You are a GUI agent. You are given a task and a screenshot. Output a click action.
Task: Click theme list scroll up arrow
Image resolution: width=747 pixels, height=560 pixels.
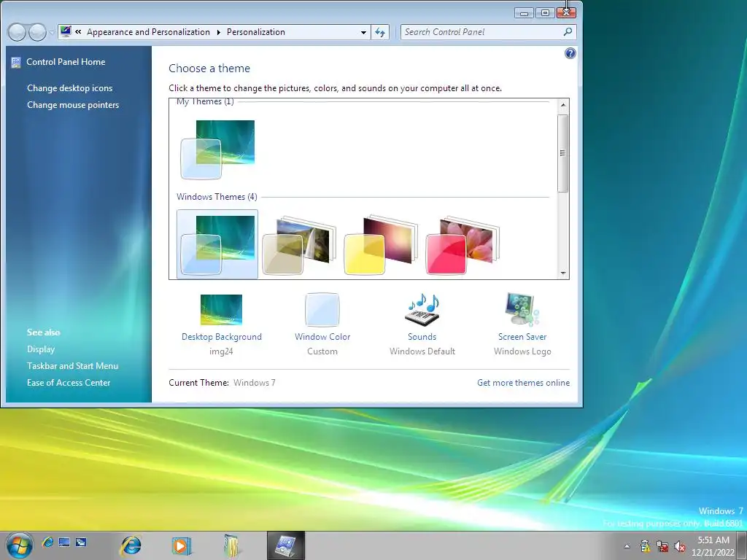(563, 105)
